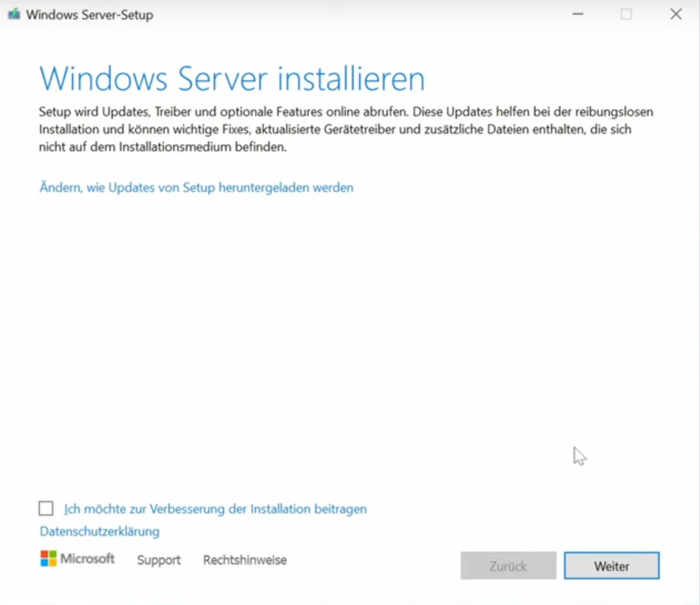Click the greyed-out maximize window button
Viewport: 700px width, 605px height.
626,15
